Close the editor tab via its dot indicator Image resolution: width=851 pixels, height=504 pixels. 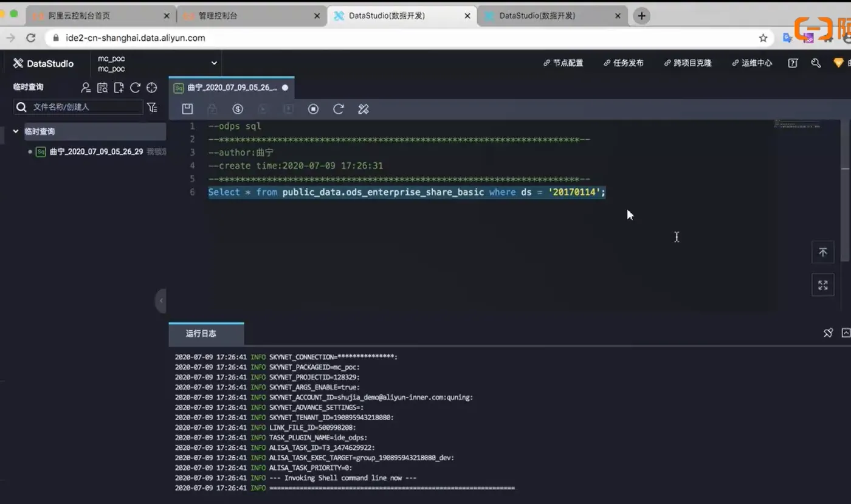(285, 88)
